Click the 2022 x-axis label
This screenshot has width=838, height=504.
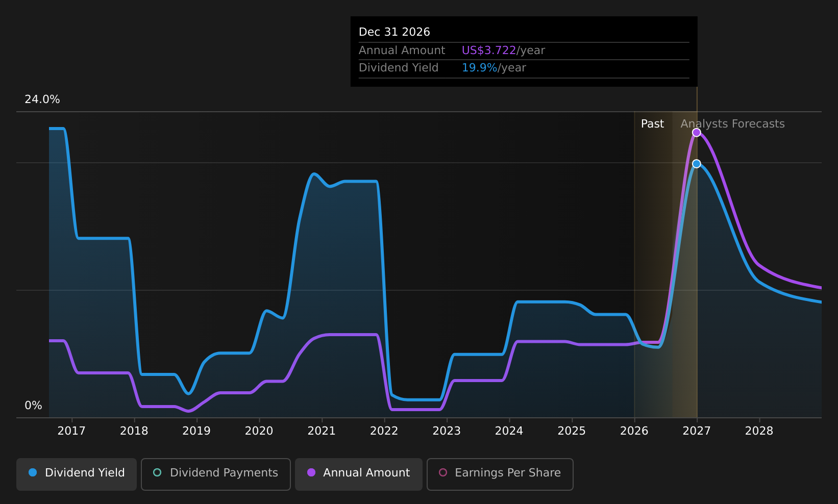384,431
